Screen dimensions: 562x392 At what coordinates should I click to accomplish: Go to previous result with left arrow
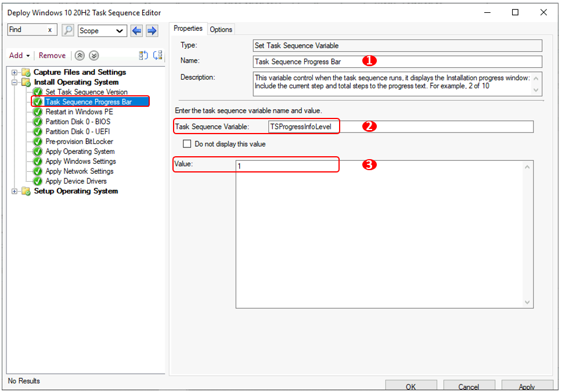click(136, 31)
